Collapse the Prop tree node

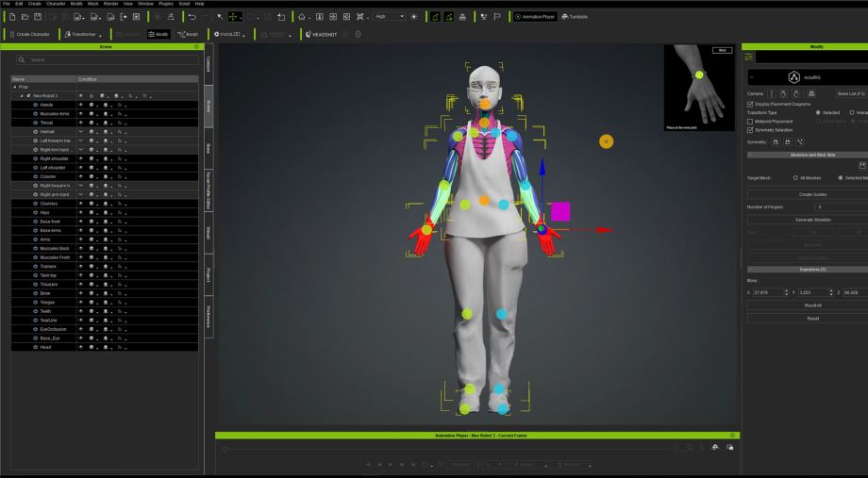pyautogui.click(x=15, y=87)
